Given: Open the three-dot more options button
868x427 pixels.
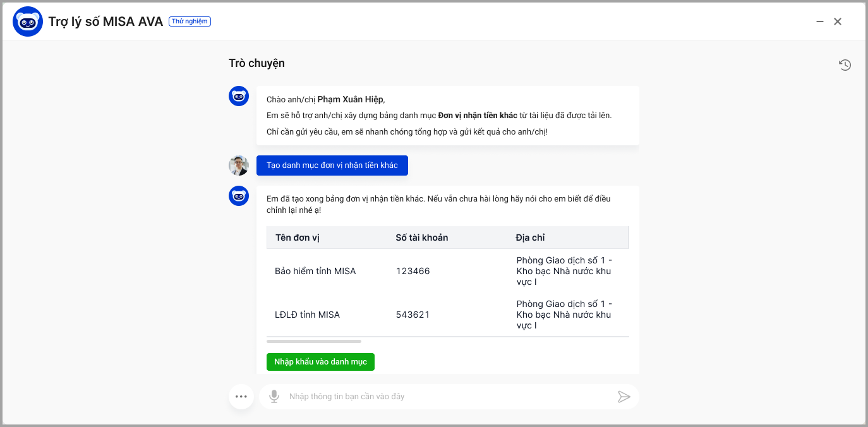Looking at the screenshot, I should [241, 397].
